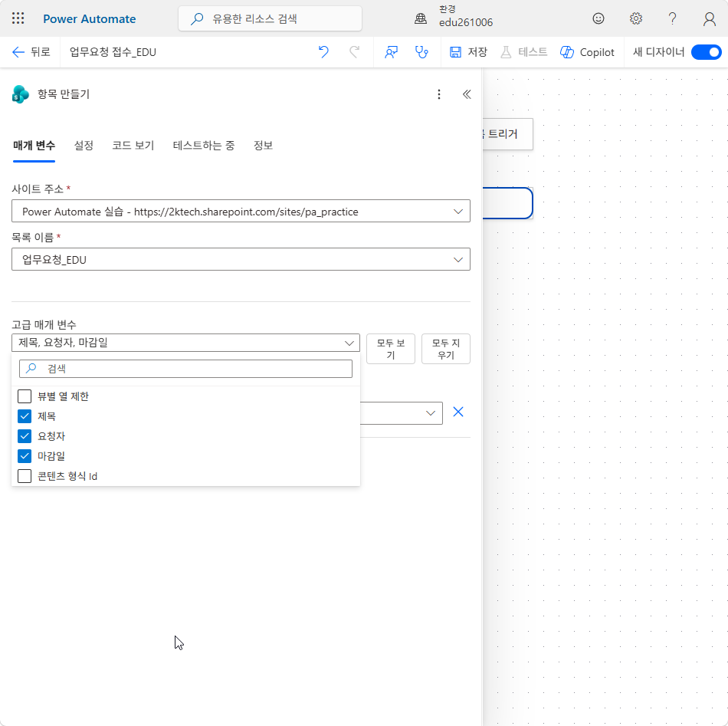Open help question mark icon
This screenshot has height=726, width=728.
(672, 18)
